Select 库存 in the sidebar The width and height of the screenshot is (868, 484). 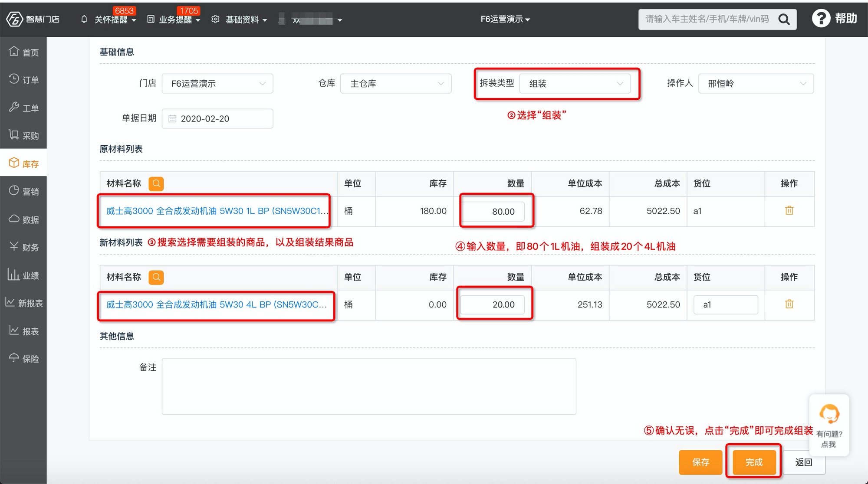click(x=24, y=164)
